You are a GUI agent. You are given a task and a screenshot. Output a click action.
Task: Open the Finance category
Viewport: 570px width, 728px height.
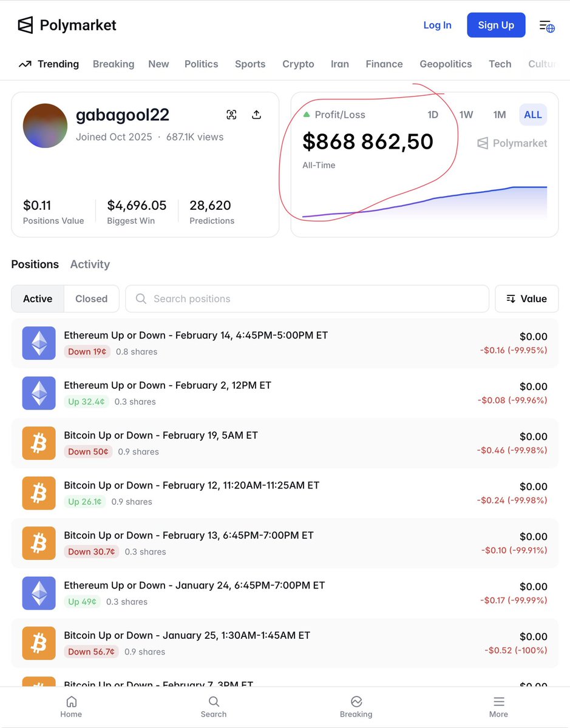[384, 64]
